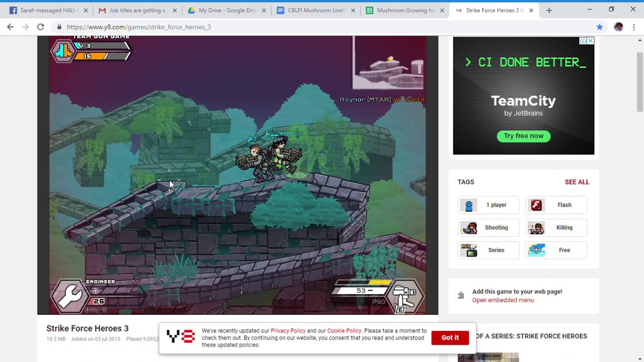Go back to the previous page
The width and height of the screenshot is (644, 362).
(11, 27)
